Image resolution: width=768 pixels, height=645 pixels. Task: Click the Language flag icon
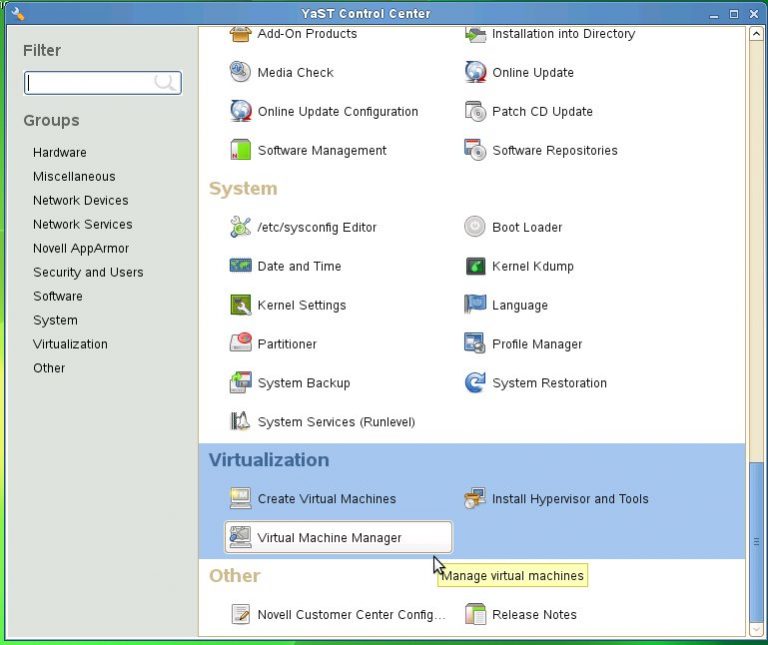475,305
